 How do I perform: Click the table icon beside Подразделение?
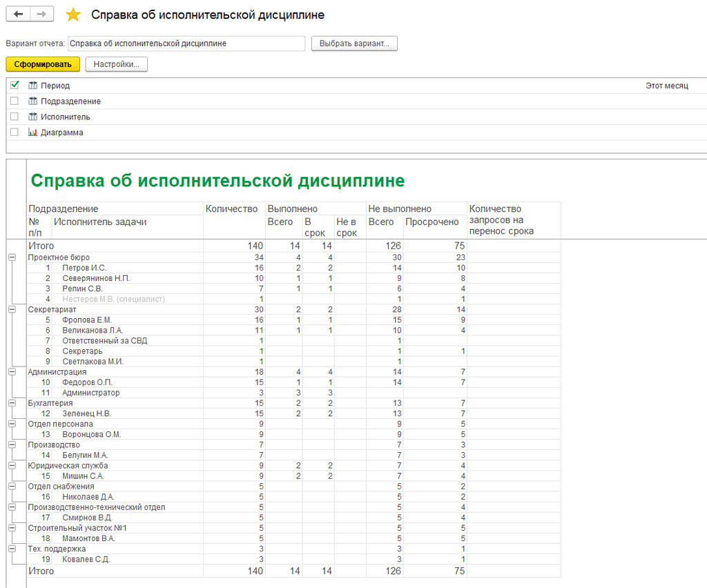[32, 101]
